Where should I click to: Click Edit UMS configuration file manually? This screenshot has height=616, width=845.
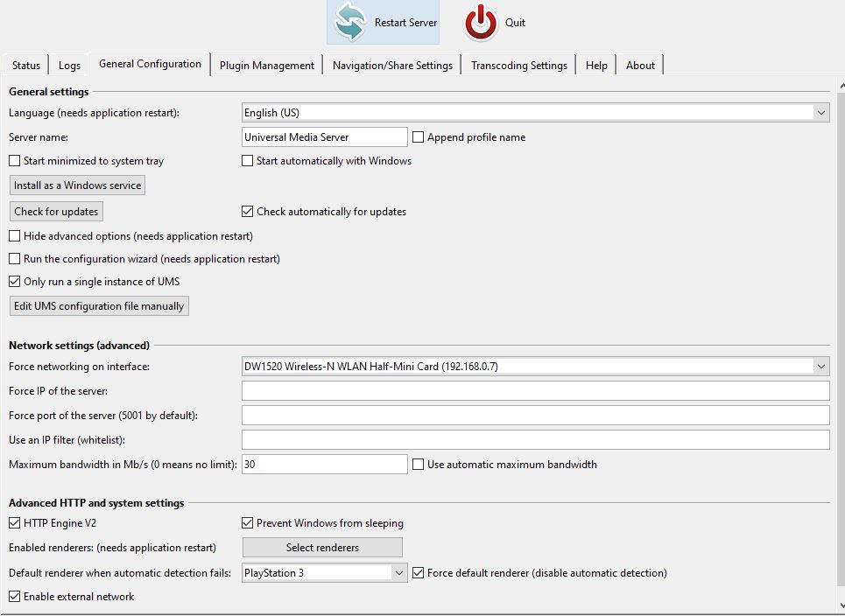pos(99,306)
